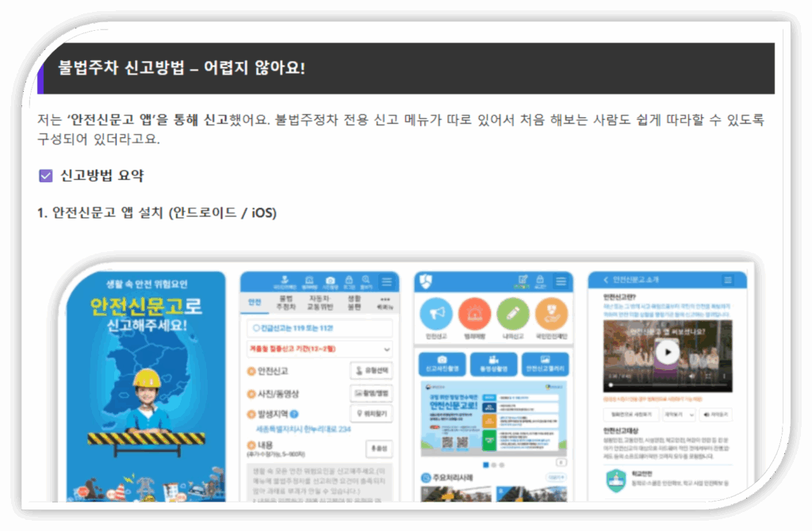
Task: Tap the green pencil 나의신고 circle icon
Action: (513, 314)
